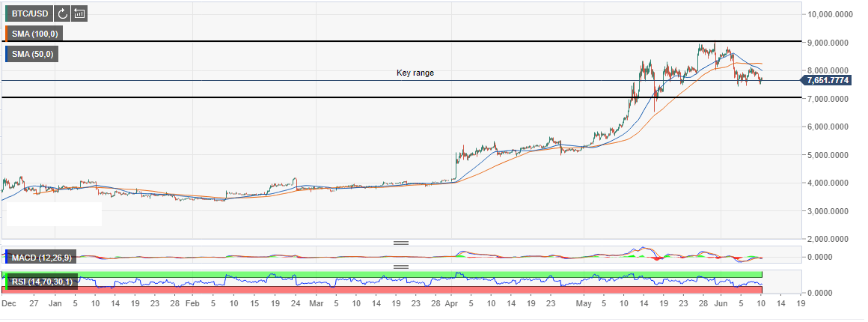The image size is (868, 322).
Task: Click the current price tag 7,651.7774
Action: pos(831,80)
